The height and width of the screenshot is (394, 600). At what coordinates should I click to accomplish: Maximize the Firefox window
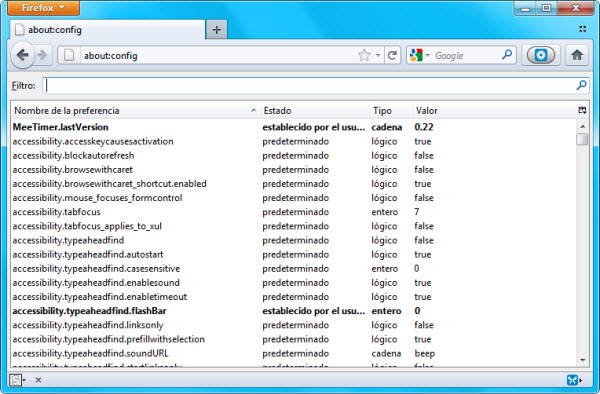point(547,8)
